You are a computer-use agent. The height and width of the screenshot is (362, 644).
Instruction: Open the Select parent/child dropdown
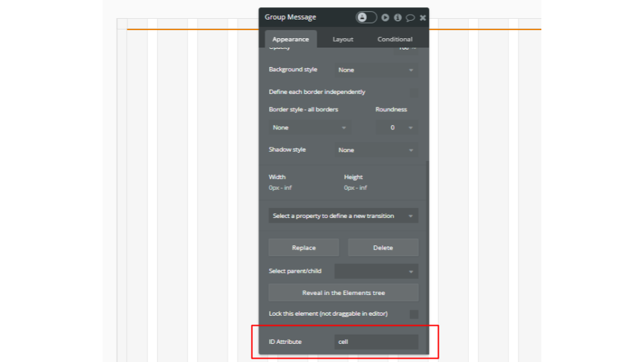(376, 271)
